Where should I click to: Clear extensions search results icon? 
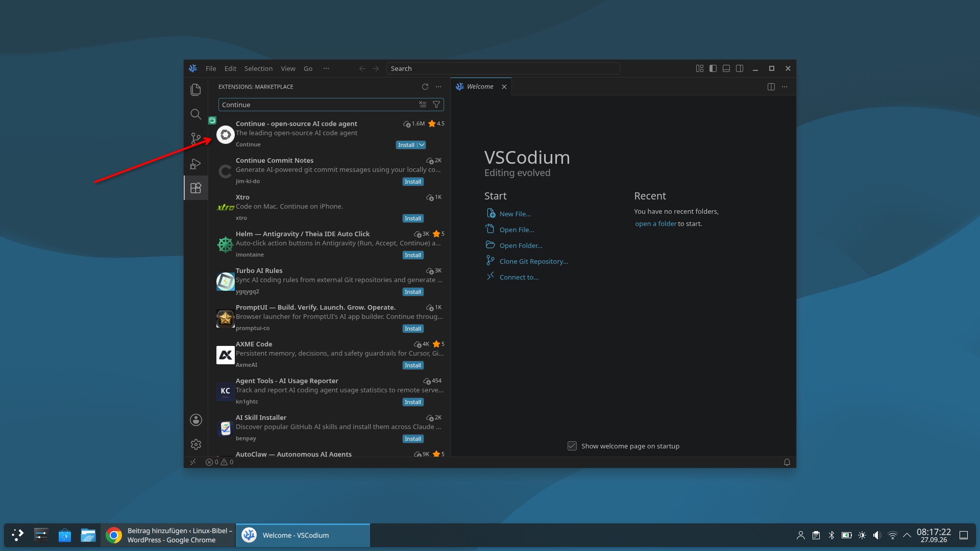(x=423, y=105)
